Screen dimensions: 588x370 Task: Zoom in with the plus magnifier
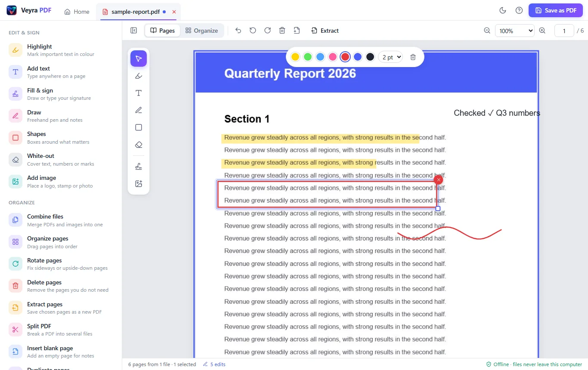click(542, 31)
